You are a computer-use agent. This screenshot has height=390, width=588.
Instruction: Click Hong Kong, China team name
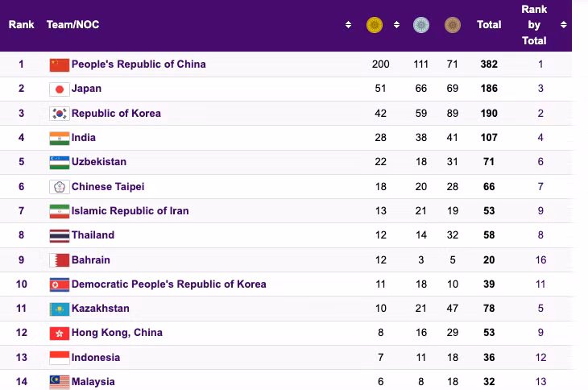[117, 333]
